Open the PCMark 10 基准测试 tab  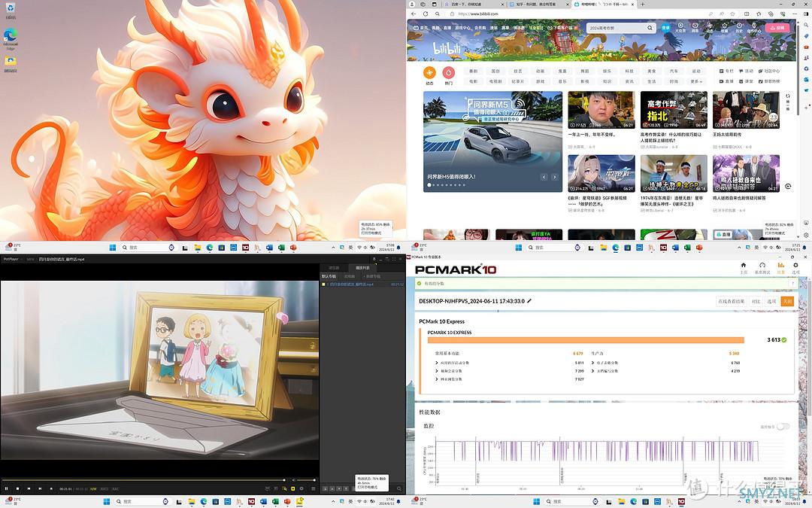(762, 267)
